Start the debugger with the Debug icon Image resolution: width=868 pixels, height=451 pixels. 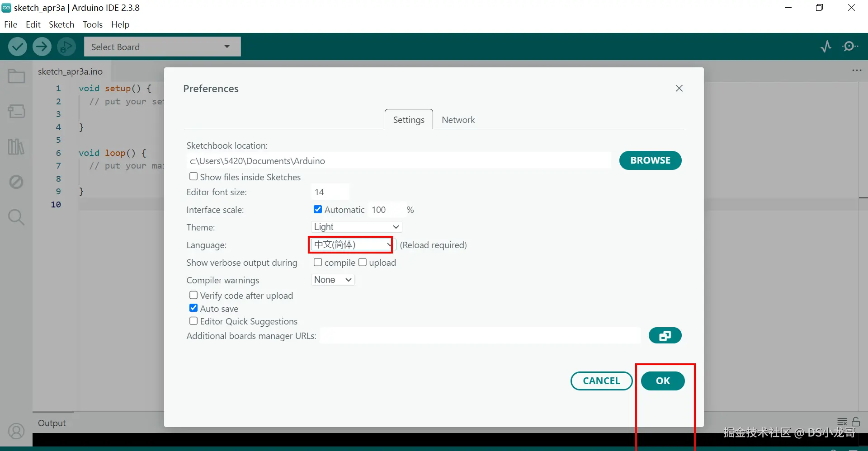click(x=66, y=47)
